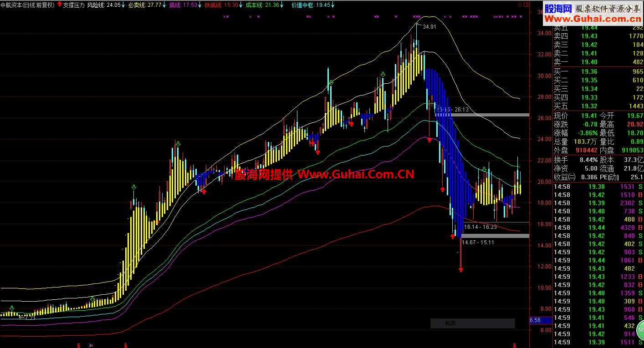Click the cyan down arrow after 必卖线 27.77
The height and width of the screenshot is (348, 644).
[165, 5]
